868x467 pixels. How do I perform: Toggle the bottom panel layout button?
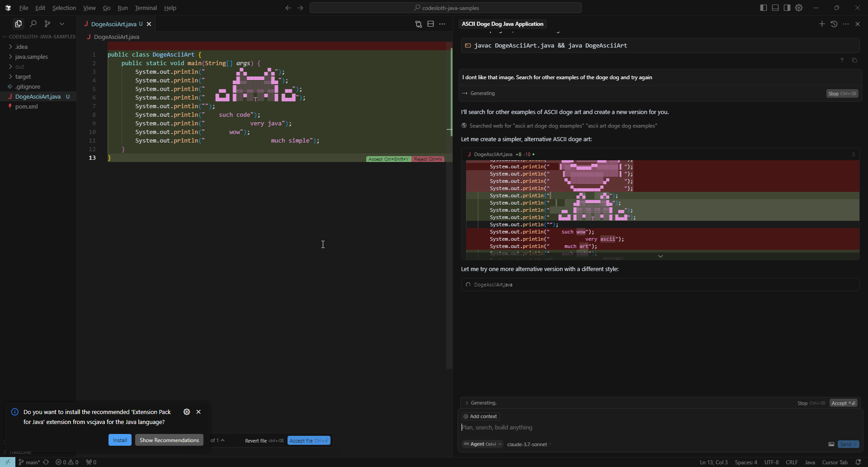pyautogui.click(x=775, y=8)
